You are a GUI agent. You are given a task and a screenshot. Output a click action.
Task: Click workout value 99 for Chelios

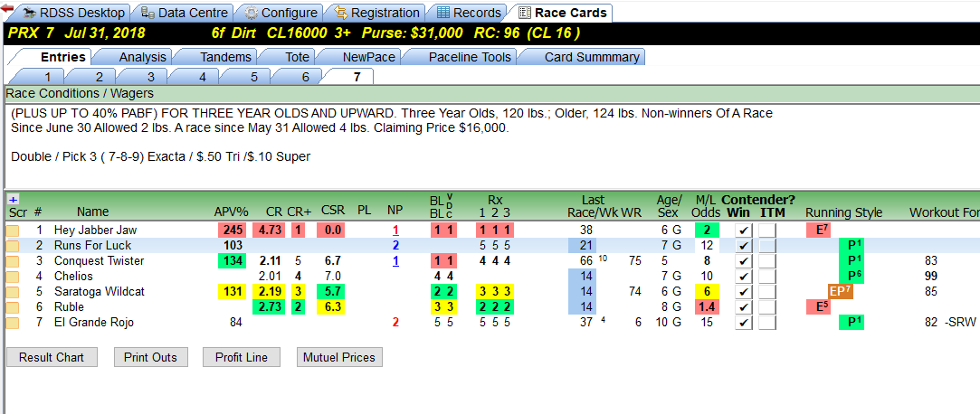[930, 277]
